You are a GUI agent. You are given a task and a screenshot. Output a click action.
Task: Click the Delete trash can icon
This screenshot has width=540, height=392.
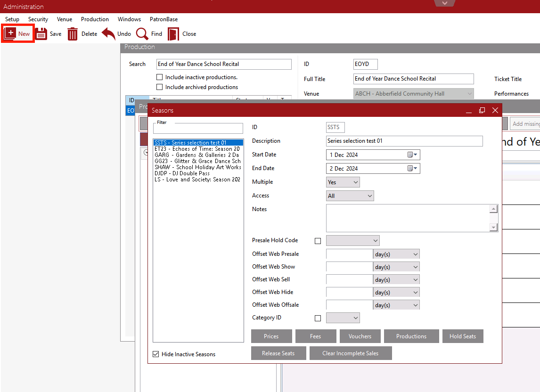[x=73, y=34]
